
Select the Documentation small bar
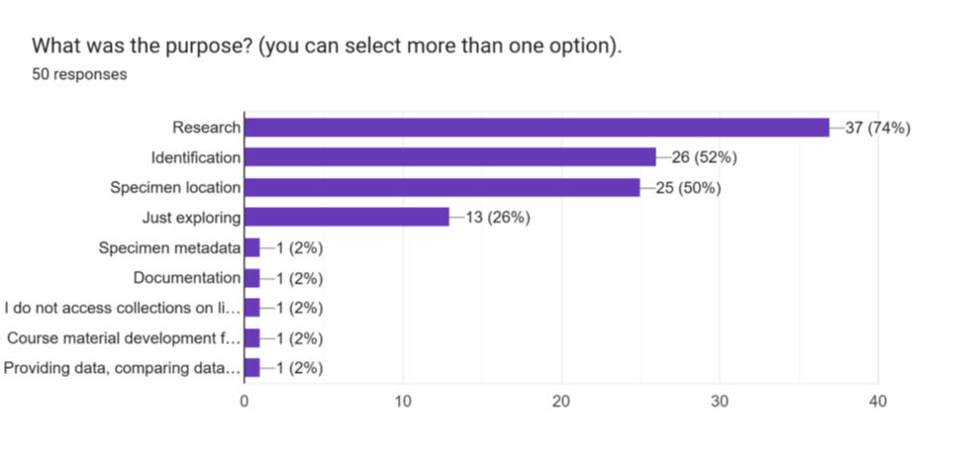pos(251,278)
